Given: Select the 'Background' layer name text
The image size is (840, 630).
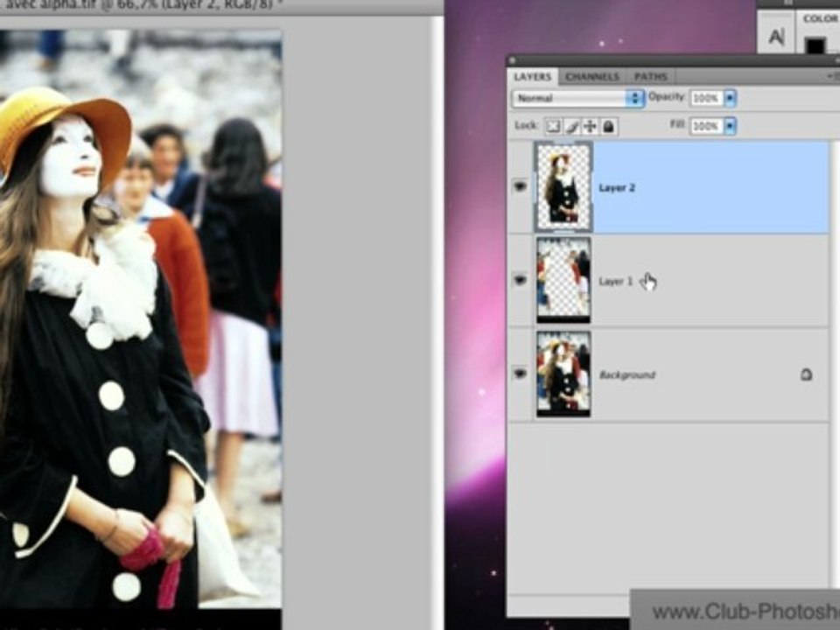Looking at the screenshot, I should [x=626, y=375].
